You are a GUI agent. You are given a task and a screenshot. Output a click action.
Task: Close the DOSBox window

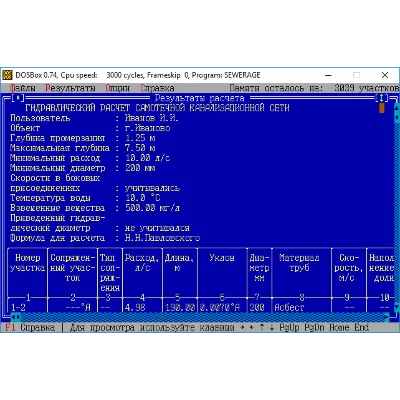pyautogui.click(x=385, y=75)
